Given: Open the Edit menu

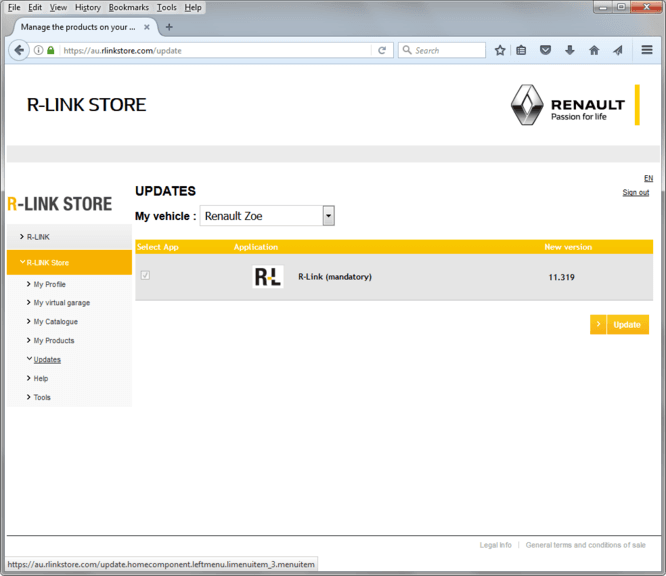Looking at the screenshot, I should 35,7.
